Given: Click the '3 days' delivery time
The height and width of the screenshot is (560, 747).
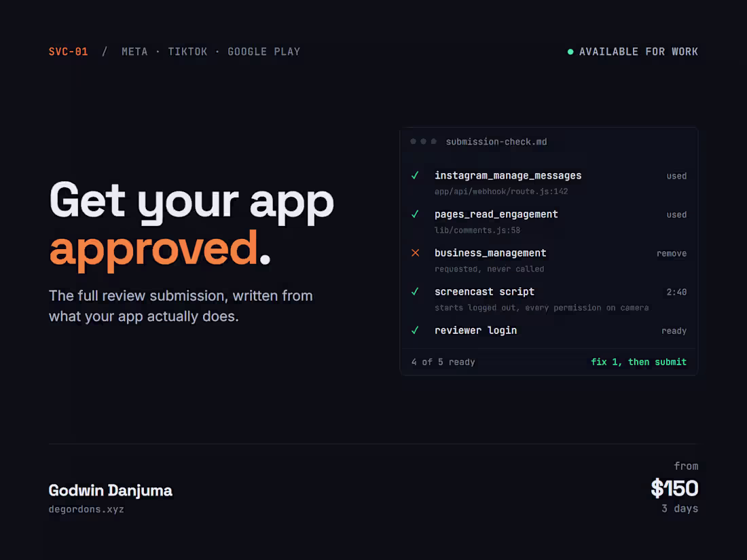Looking at the screenshot, I should tap(680, 508).
